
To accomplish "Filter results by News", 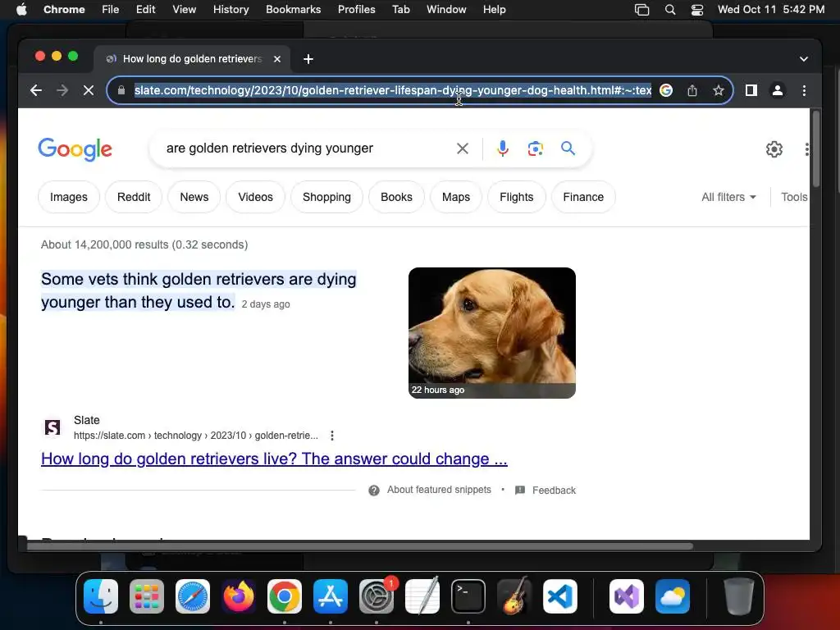I will (x=194, y=197).
